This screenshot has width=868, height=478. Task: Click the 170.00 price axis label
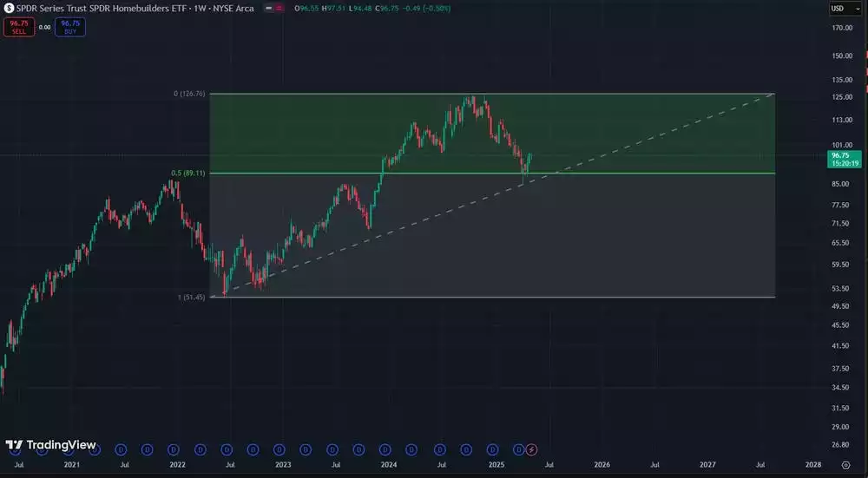[x=841, y=28]
